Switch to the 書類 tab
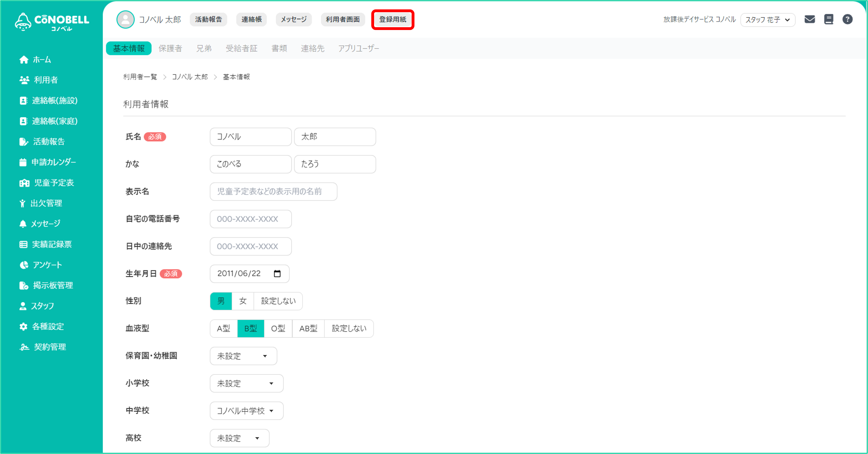 pos(279,48)
